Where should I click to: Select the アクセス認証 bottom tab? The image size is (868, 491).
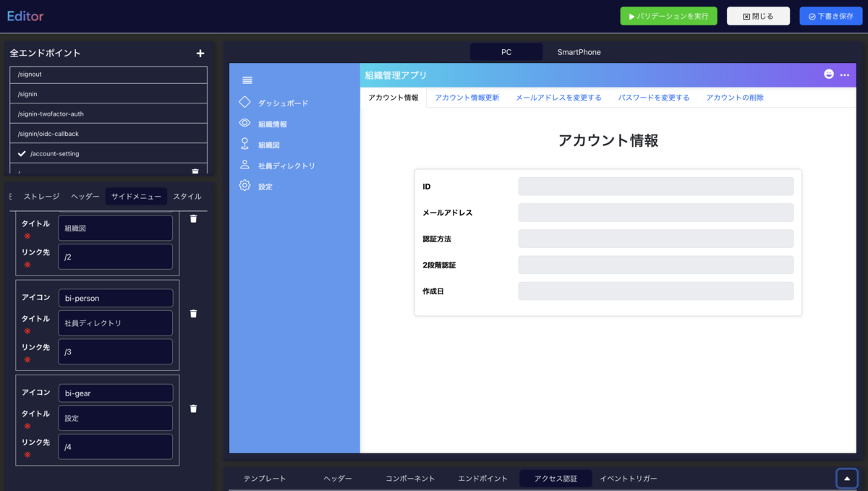(x=556, y=479)
